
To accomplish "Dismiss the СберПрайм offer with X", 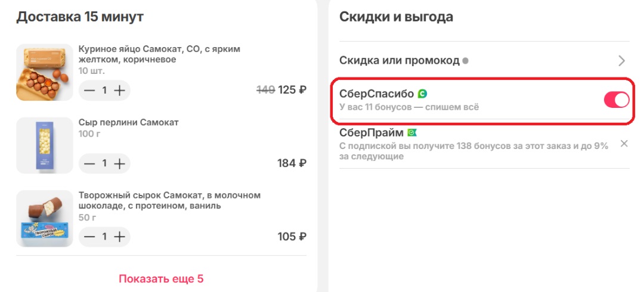I will click(624, 144).
